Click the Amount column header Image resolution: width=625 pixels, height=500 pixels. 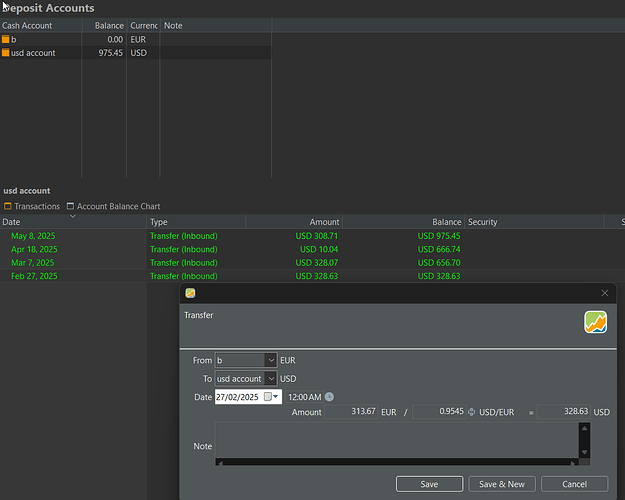click(294, 222)
